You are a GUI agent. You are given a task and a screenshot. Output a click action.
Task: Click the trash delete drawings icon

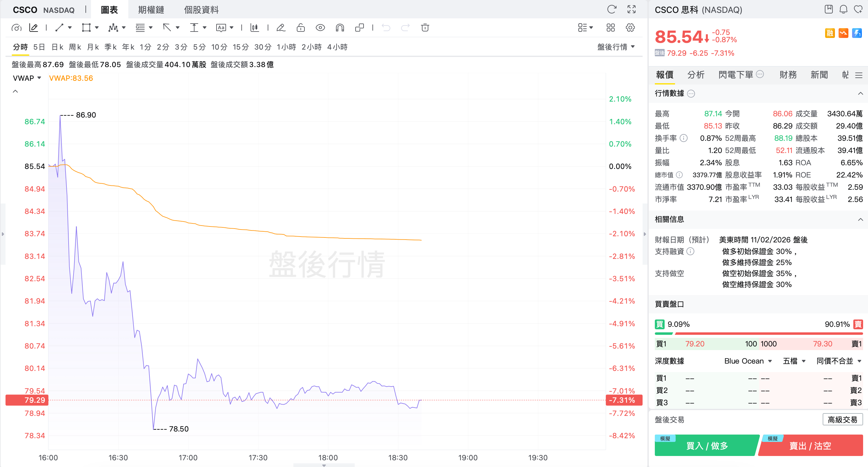coord(425,28)
